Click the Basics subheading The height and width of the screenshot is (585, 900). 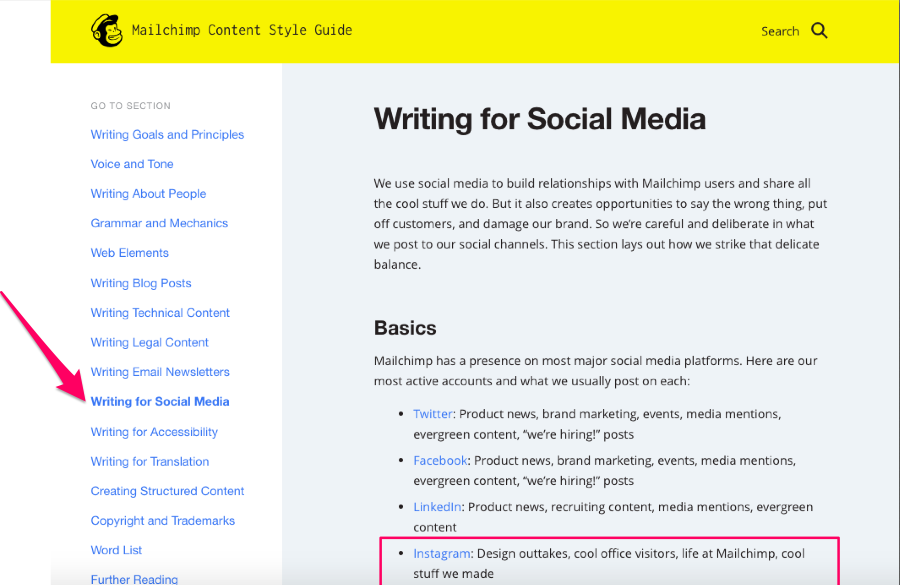405,328
